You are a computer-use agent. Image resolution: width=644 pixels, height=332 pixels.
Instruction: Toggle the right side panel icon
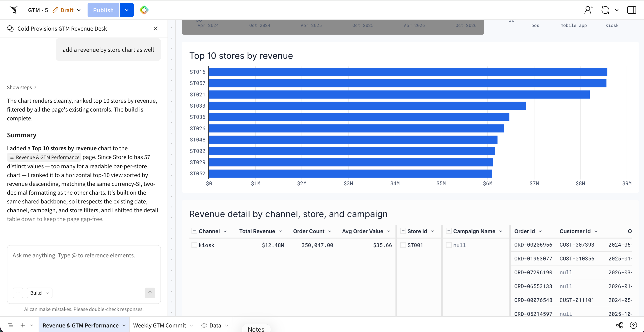(632, 10)
